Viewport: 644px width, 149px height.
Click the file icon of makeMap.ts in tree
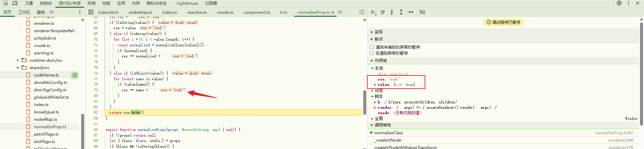[x=28, y=119]
